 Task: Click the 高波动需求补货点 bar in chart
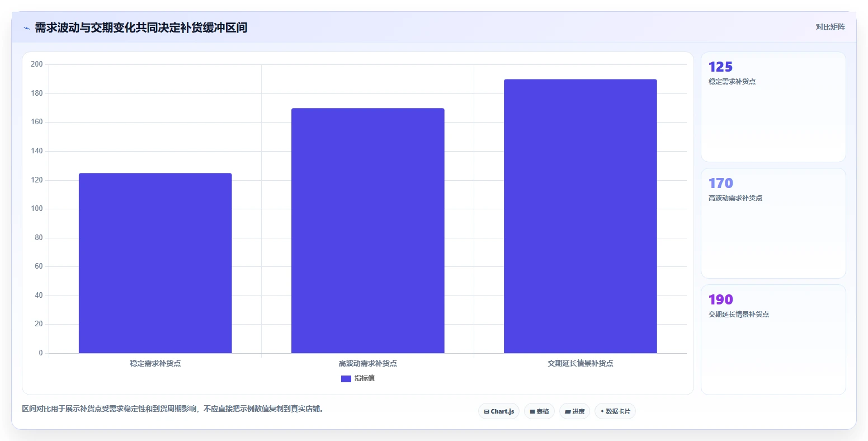point(368,231)
